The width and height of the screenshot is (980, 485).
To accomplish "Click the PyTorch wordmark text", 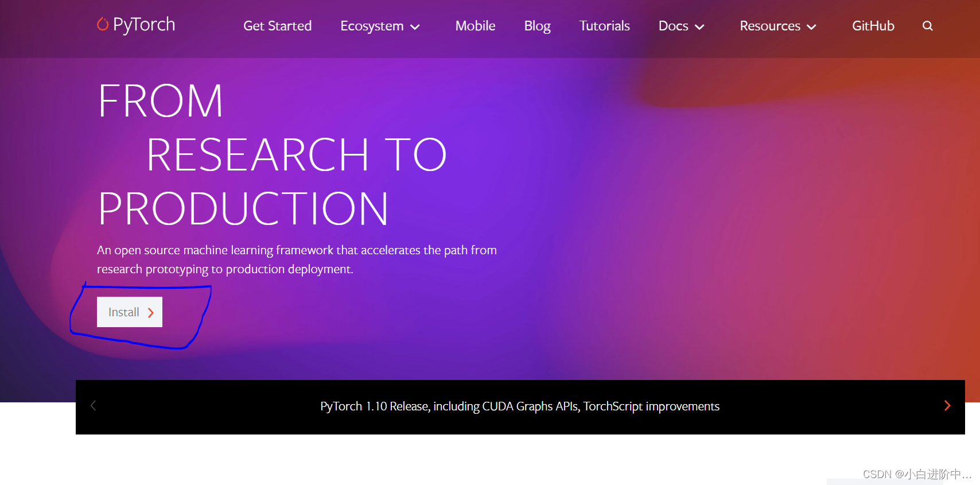I will tap(144, 25).
